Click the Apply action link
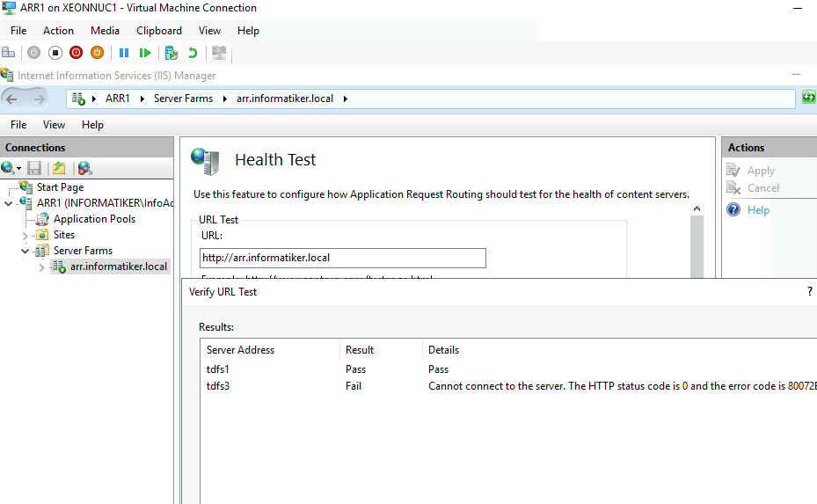This screenshot has width=817, height=504. pyautogui.click(x=761, y=171)
